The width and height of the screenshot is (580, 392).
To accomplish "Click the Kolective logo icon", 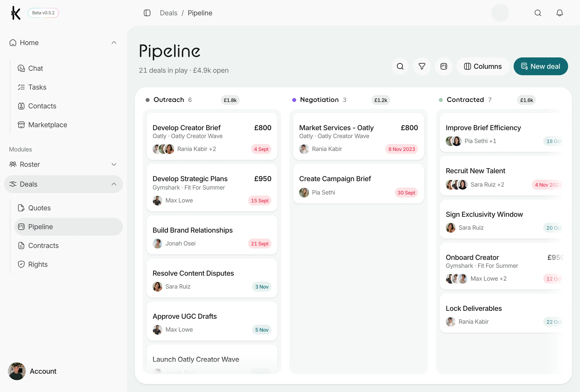I will pos(16,13).
